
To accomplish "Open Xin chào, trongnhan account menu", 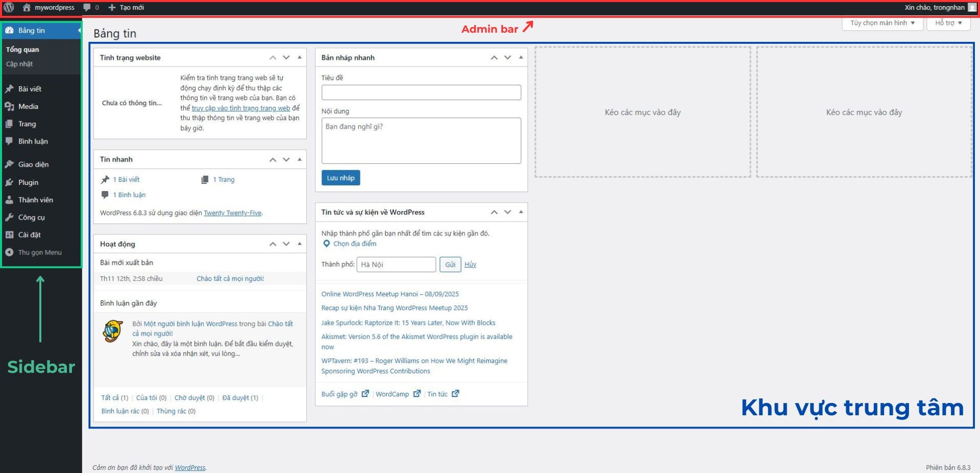I will coord(935,8).
